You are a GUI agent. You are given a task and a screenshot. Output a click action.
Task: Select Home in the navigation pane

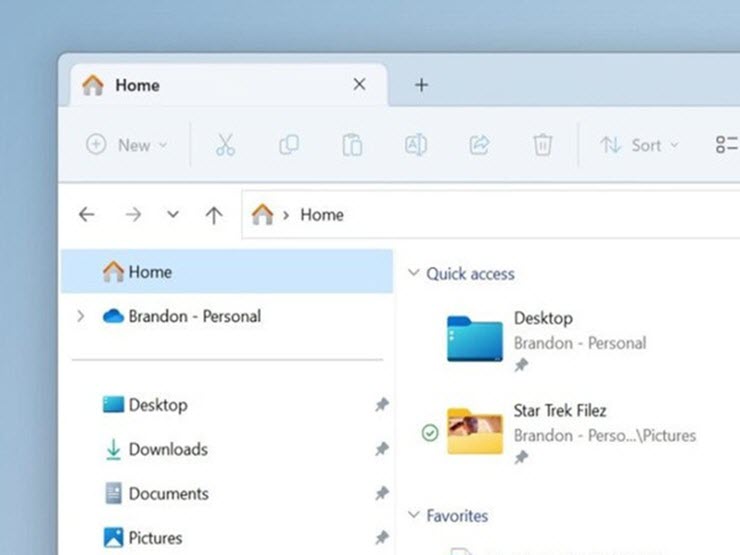click(149, 272)
